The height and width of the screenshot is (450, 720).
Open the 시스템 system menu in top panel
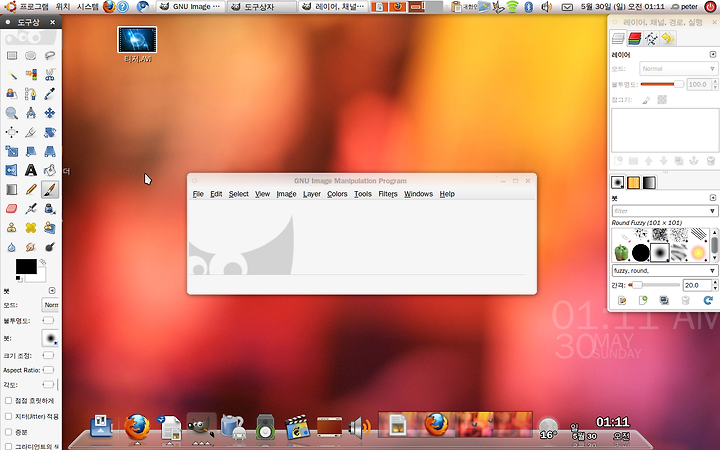coord(87,6)
